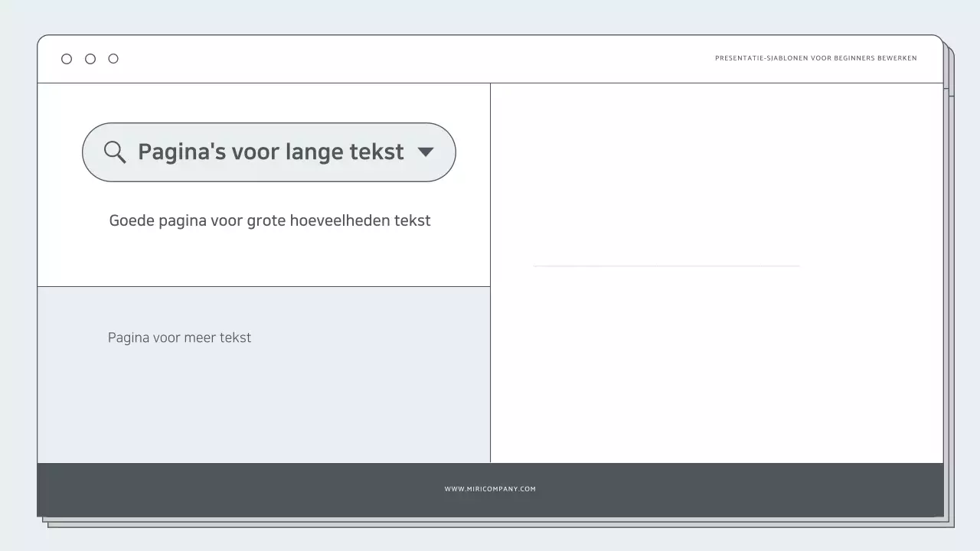Select the first circle icon in the header
Image resolution: width=980 pixels, height=551 pixels.
pyautogui.click(x=67, y=58)
